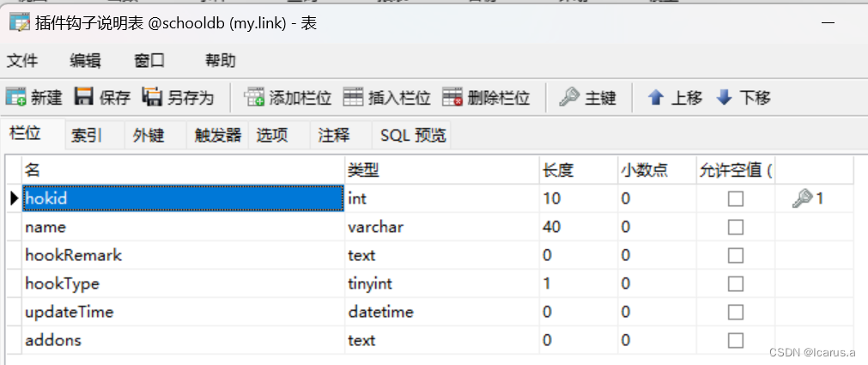This screenshot has width=868, height=365.
Task: Open the 窗口 (Window) menu
Action: pyautogui.click(x=149, y=60)
